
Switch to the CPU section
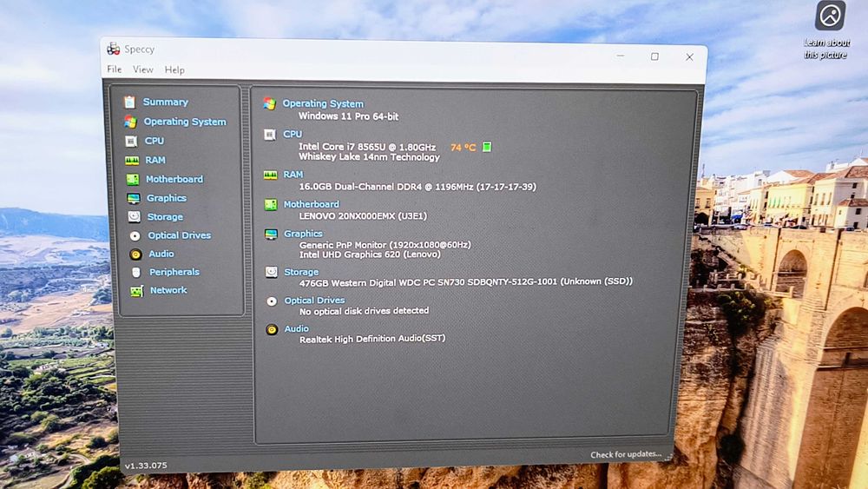click(x=155, y=142)
